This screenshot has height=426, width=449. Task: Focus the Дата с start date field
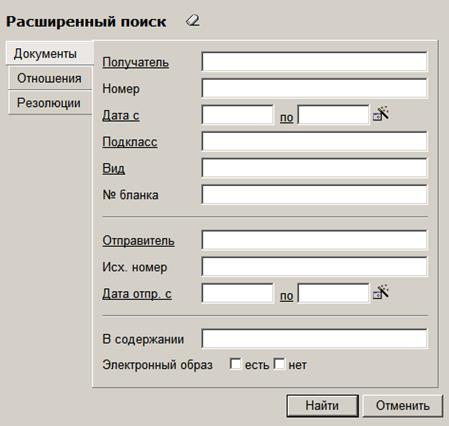tap(237, 115)
